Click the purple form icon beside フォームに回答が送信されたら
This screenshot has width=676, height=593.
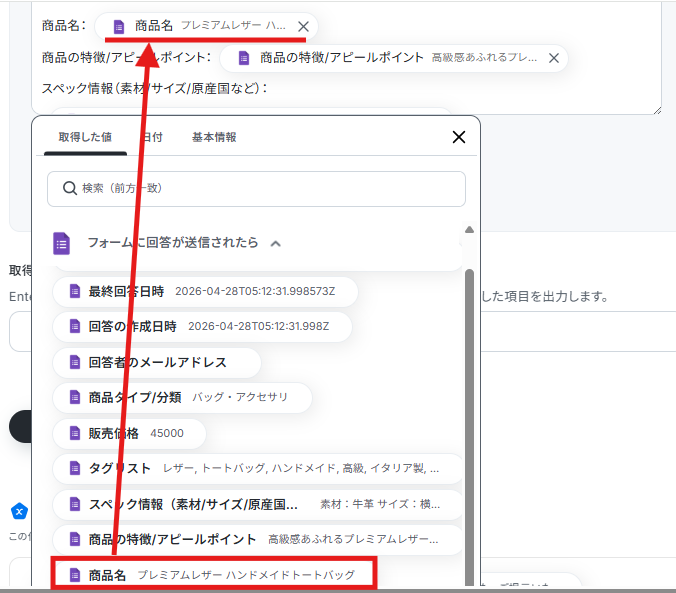click(x=61, y=243)
